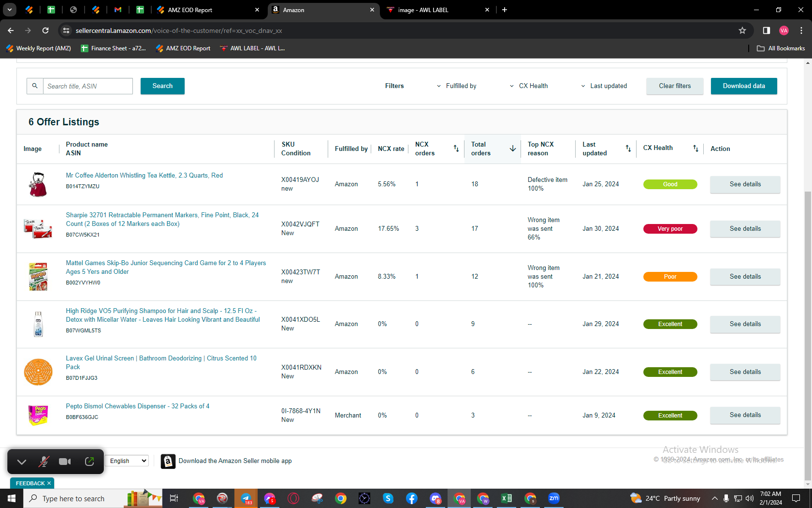This screenshot has height=508, width=812.
Task: Open the Last updated filter dropdown
Action: point(604,86)
